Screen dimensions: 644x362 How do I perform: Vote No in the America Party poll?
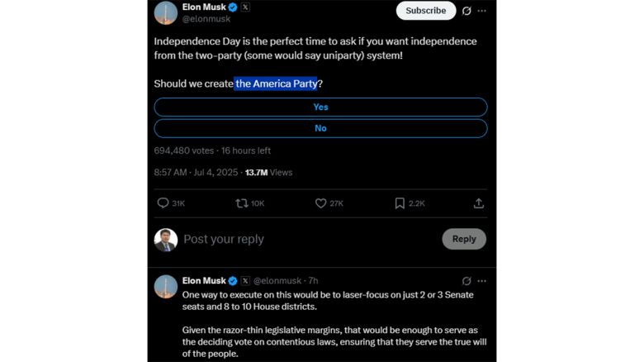pos(320,128)
